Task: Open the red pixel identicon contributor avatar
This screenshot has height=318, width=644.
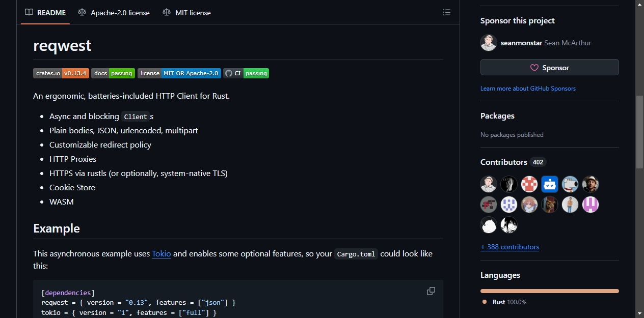Action: pos(529,184)
